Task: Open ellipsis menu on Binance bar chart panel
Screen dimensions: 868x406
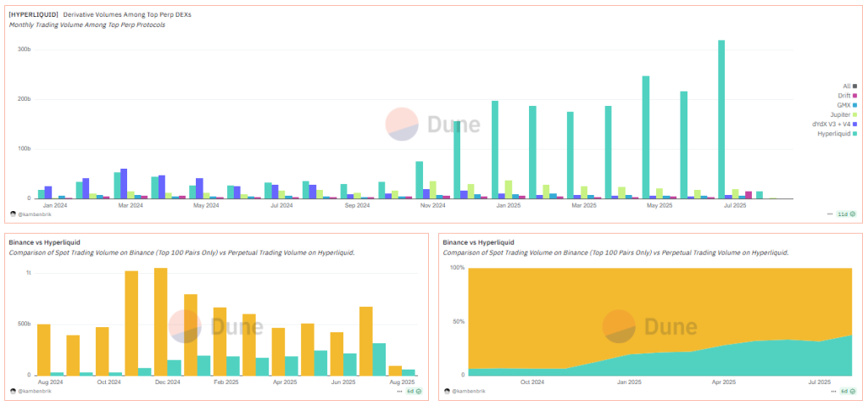Action: (400, 391)
